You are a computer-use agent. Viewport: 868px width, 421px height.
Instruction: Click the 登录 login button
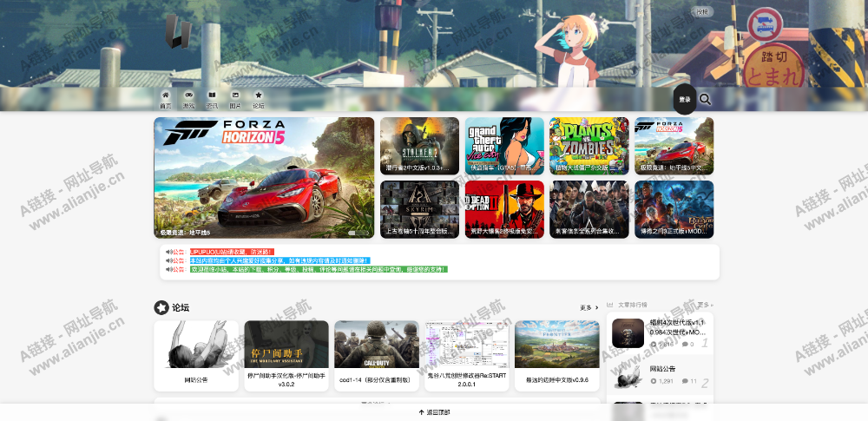(685, 100)
